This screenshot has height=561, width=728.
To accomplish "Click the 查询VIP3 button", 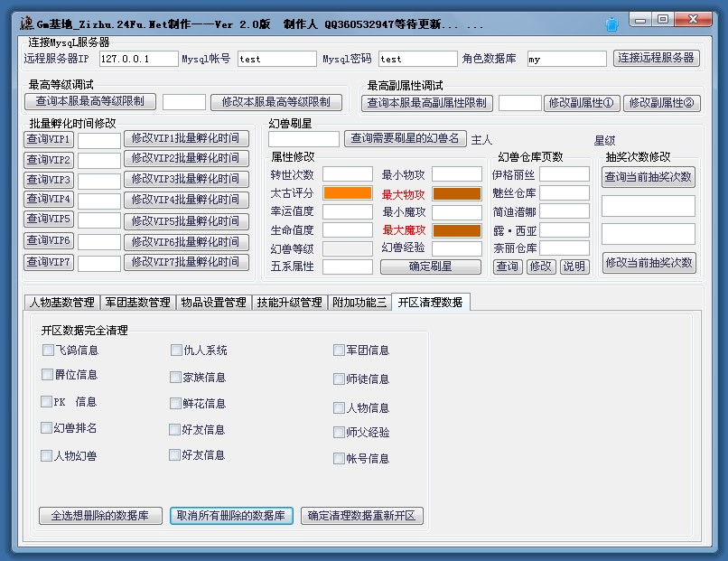I will 49,180.
